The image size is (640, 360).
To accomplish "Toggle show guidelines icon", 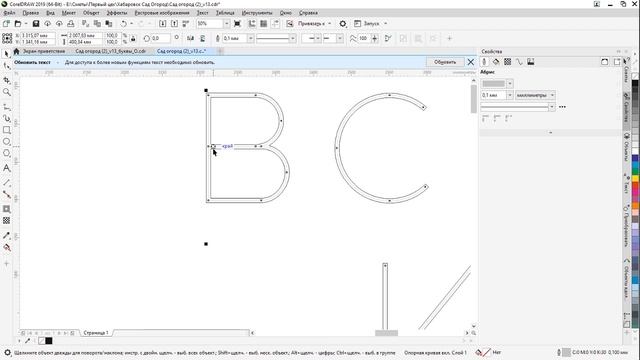I will (x=276, y=24).
